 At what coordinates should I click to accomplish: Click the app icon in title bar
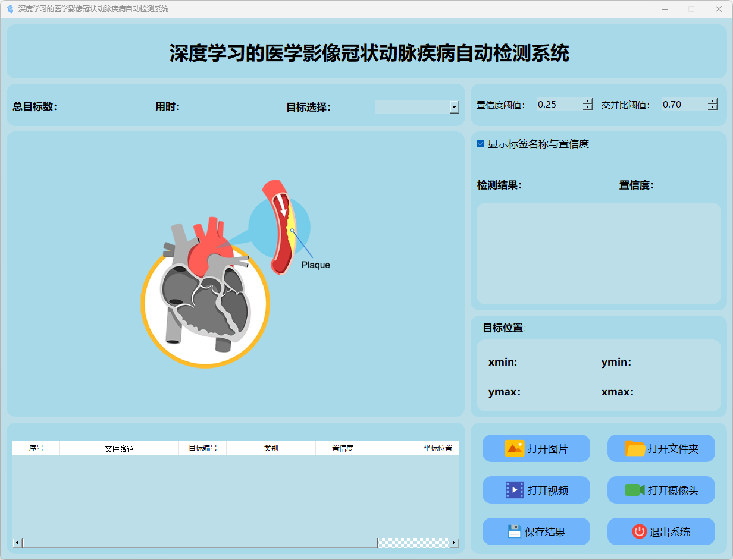pyautogui.click(x=10, y=9)
